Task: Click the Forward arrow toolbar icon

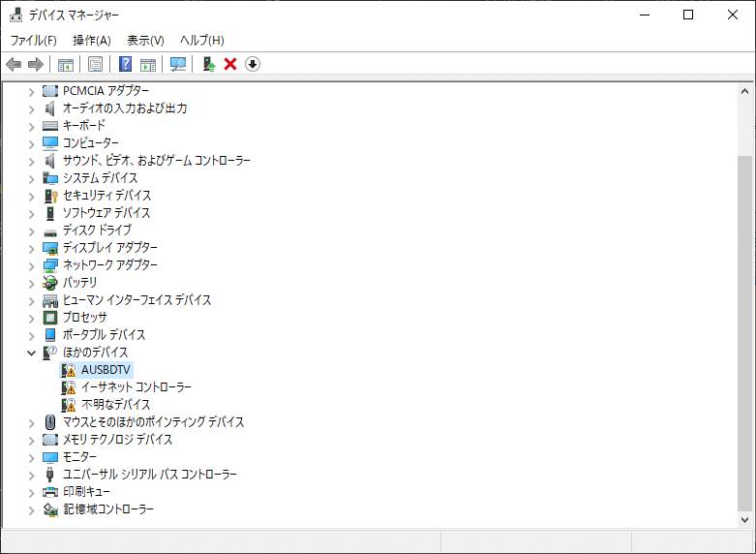Action: (36, 64)
